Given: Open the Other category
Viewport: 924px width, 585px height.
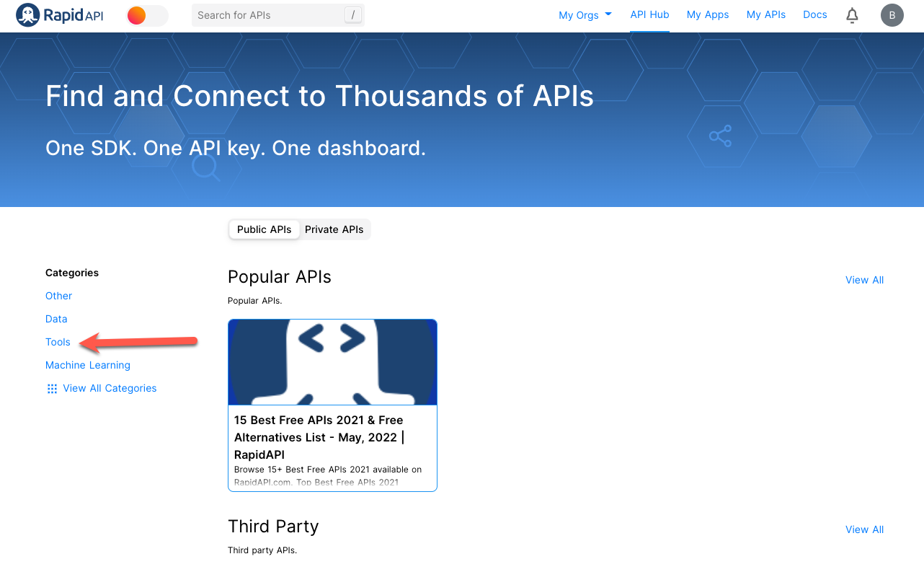Looking at the screenshot, I should point(59,296).
